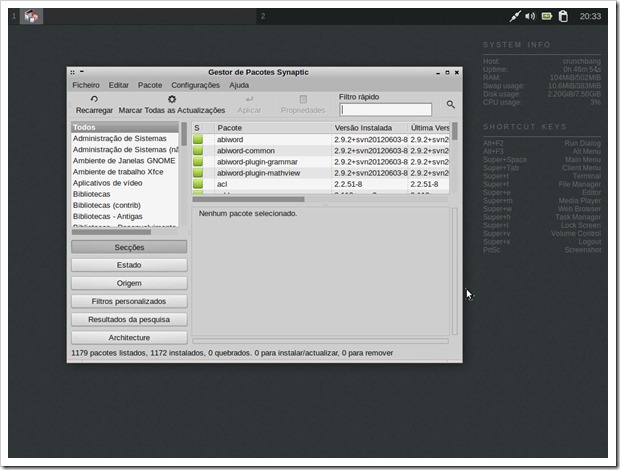Click the Recarregar reload icon

point(94,99)
